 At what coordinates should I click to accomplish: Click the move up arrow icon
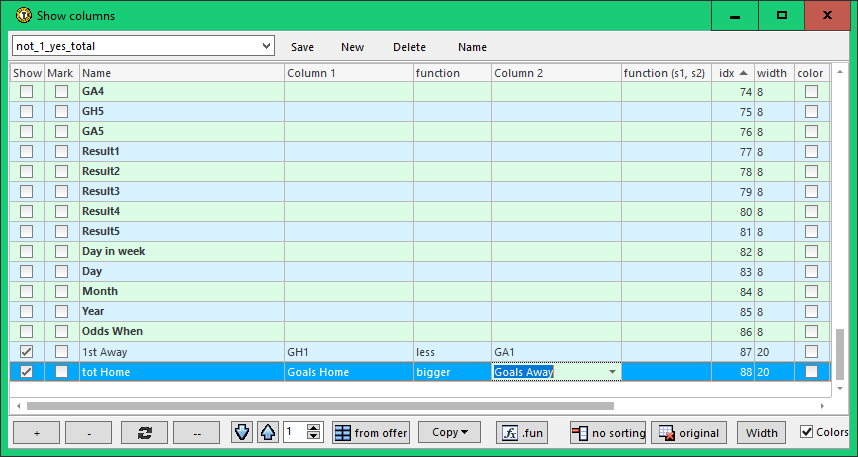267,432
